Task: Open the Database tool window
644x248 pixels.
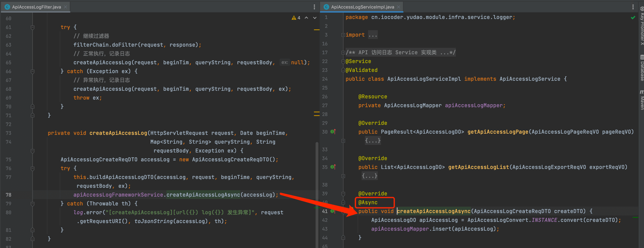Action: tap(641, 68)
